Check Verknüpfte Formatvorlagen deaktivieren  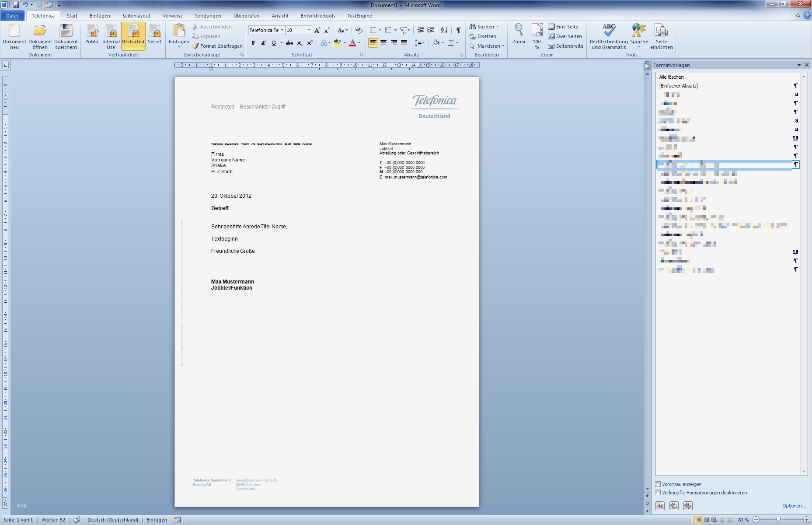pos(658,493)
